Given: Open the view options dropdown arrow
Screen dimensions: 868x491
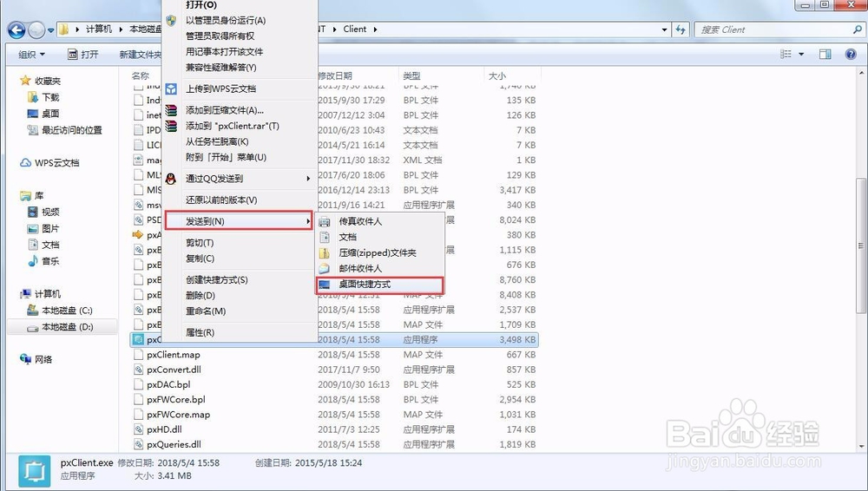Looking at the screenshot, I should click(801, 55).
